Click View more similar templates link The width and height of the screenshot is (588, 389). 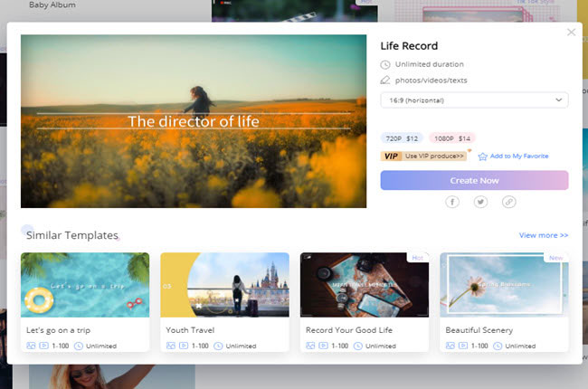coord(544,235)
